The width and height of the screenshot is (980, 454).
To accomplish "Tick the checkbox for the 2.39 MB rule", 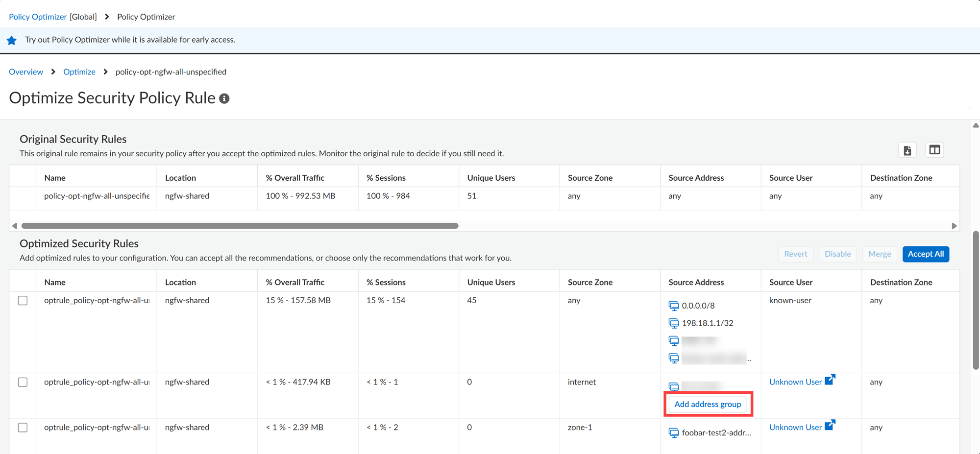I will tap(23, 428).
